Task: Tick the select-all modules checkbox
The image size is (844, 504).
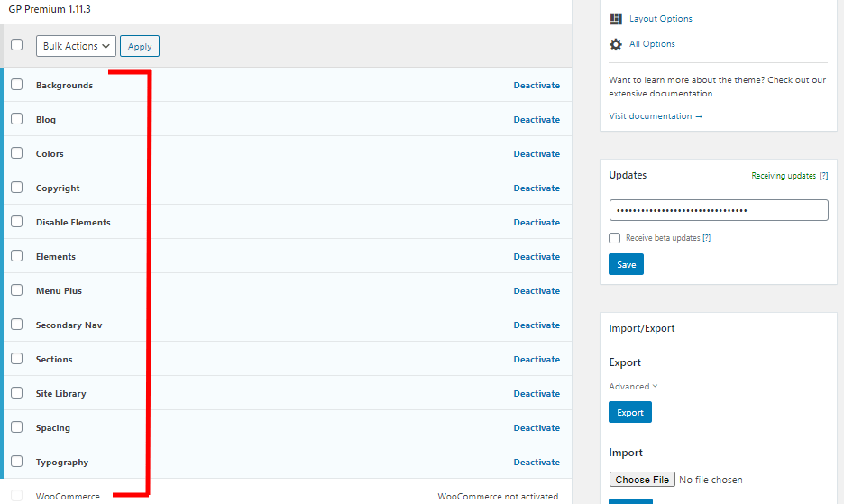Action: [17, 45]
